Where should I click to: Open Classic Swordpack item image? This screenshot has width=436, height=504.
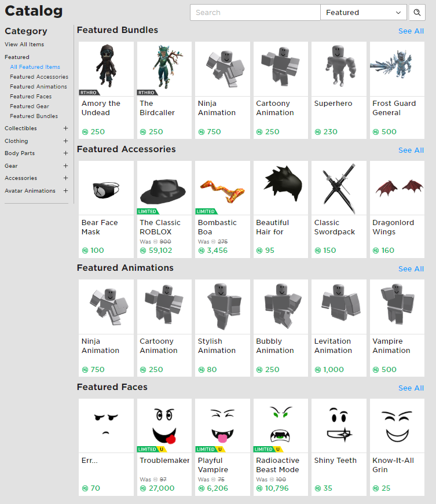tap(339, 188)
